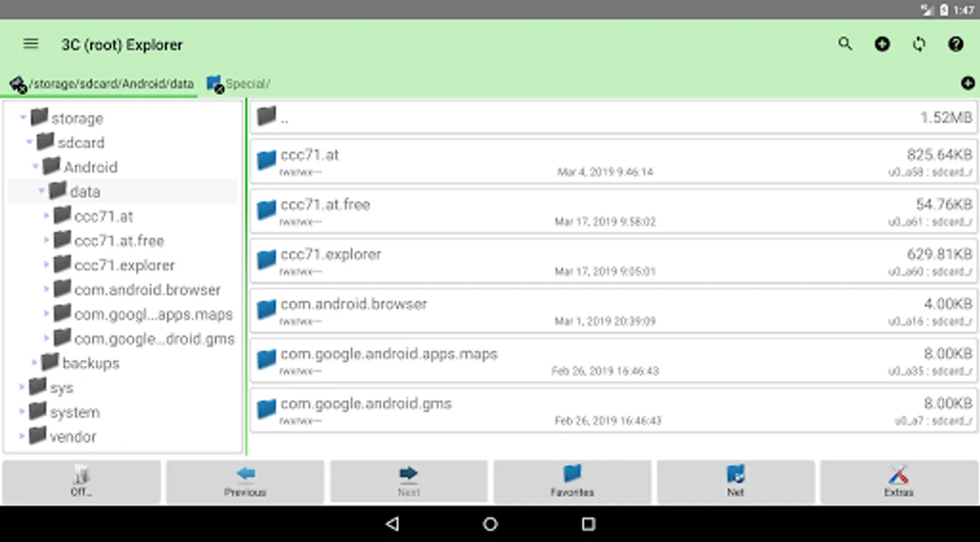Click the search magnifier icon
The height and width of the screenshot is (542, 980).
coord(845,44)
